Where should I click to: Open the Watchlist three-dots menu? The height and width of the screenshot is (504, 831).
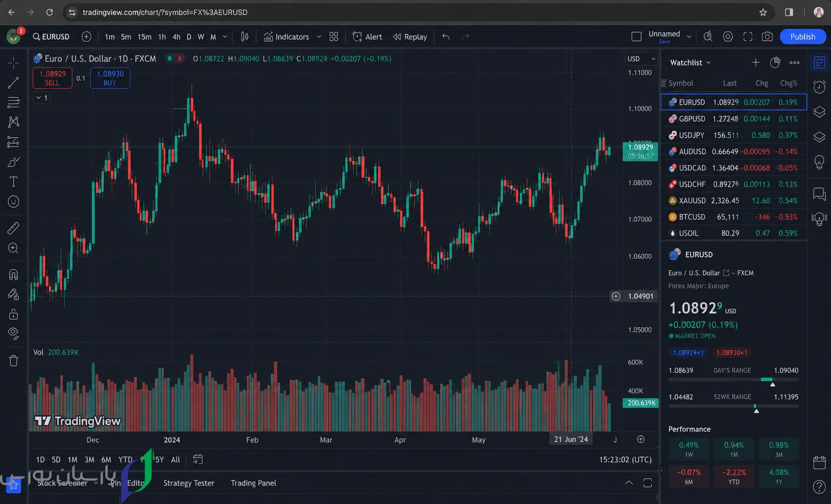[794, 62]
